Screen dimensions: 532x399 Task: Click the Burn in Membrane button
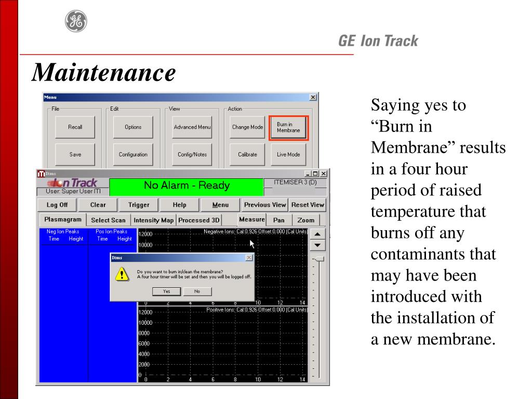288,128
